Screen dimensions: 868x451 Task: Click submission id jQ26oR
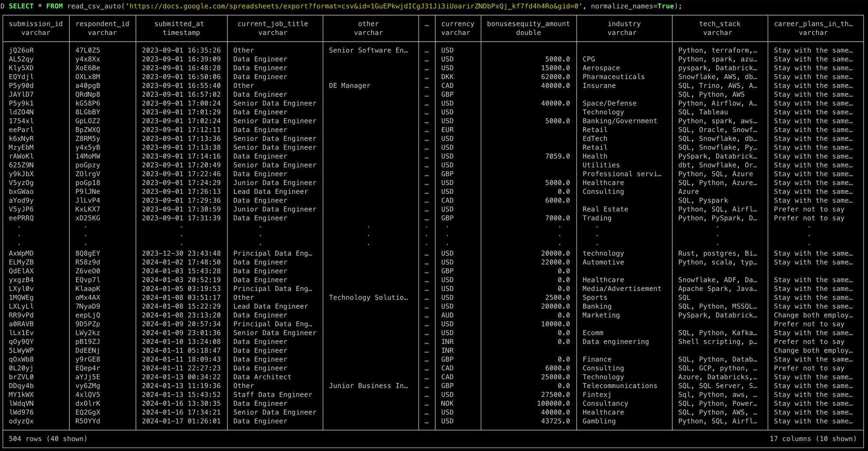coord(21,50)
